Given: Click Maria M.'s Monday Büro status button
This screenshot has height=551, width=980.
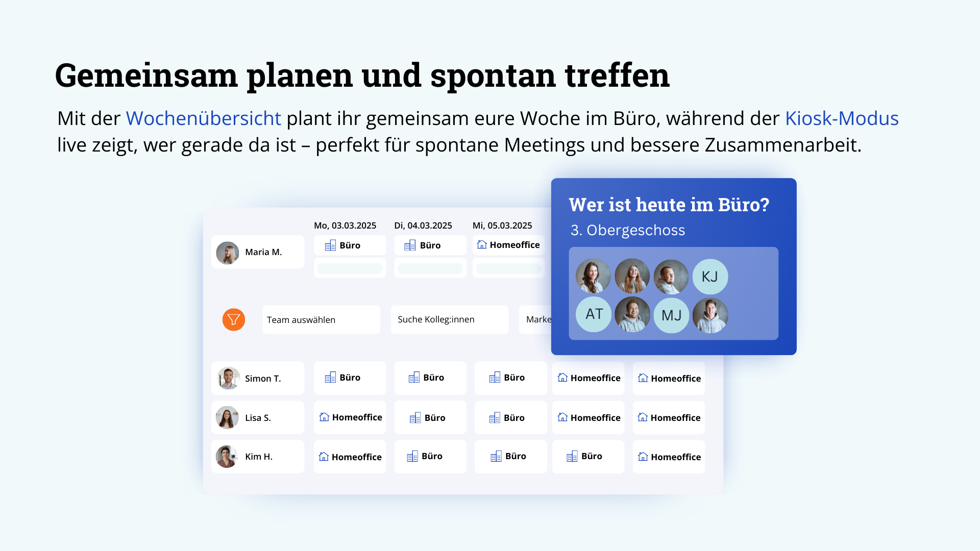Looking at the screenshot, I should pos(350,245).
